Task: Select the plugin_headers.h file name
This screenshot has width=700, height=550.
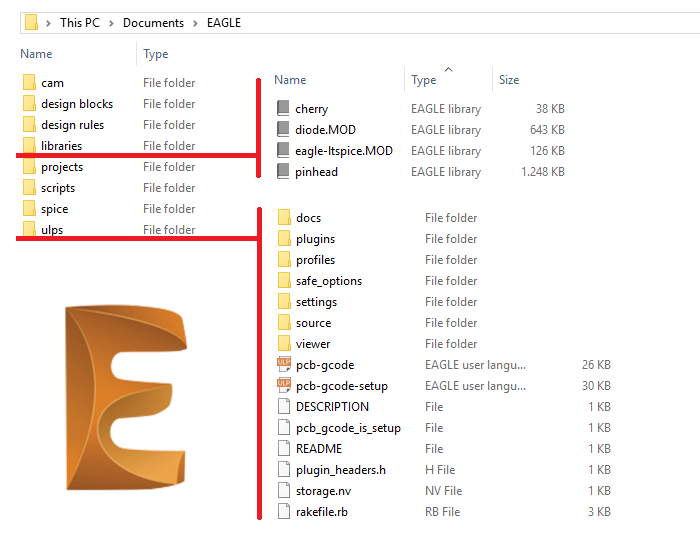Action: coord(341,470)
